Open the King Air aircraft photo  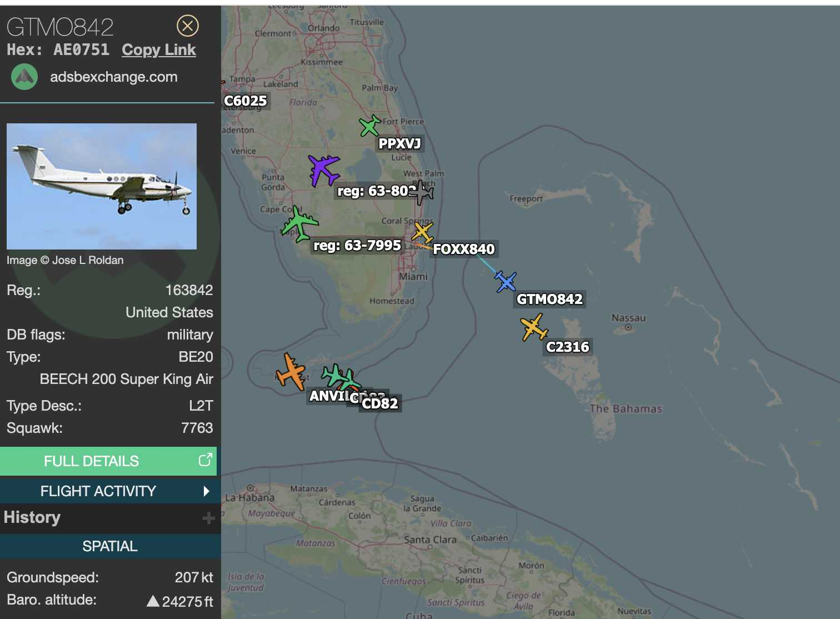(x=102, y=186)
